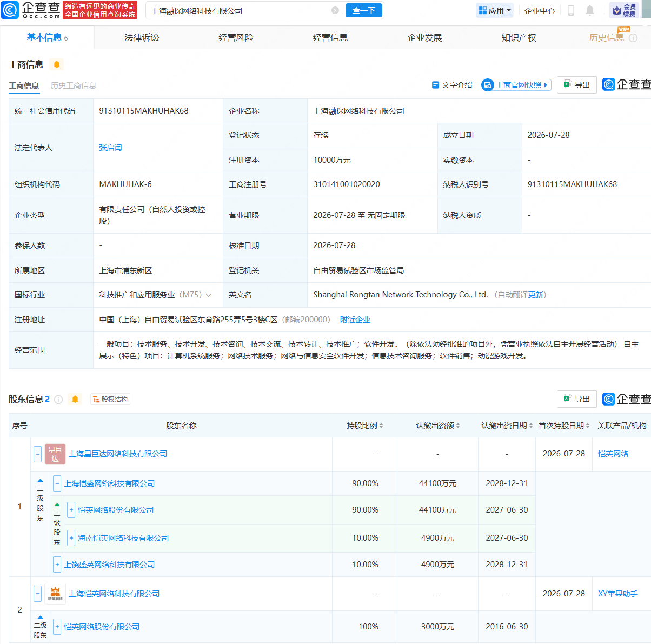
Task: Open the Qcc.com logo homepage
Action: coord(31,10)
